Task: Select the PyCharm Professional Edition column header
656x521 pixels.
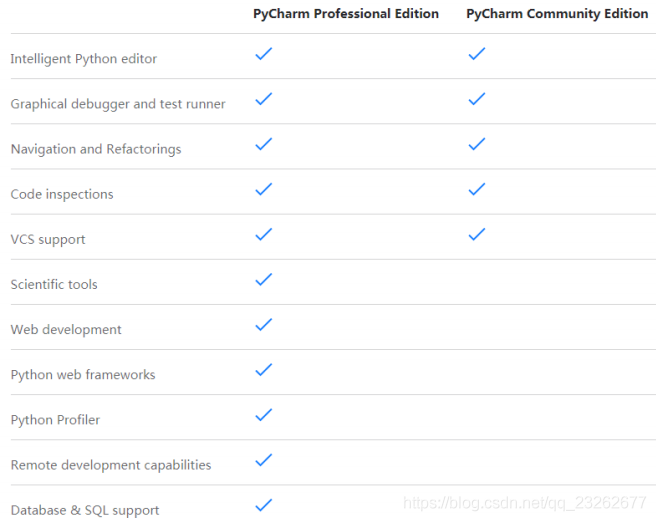Action: (x=346, y=14)
